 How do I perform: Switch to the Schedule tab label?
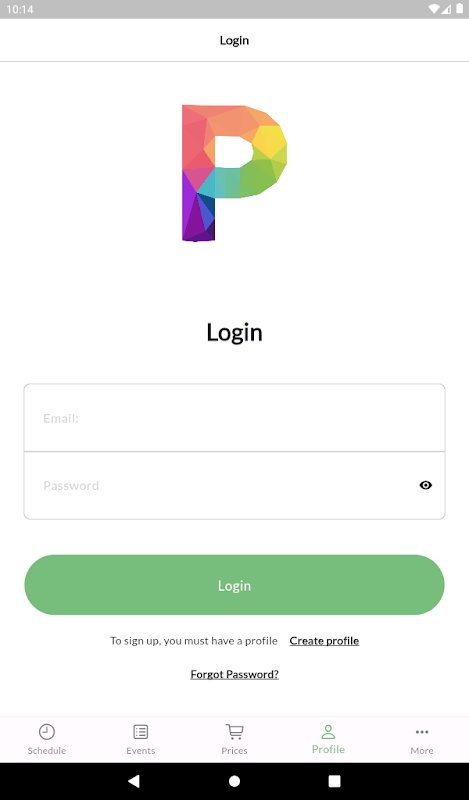tap(46, 751)
